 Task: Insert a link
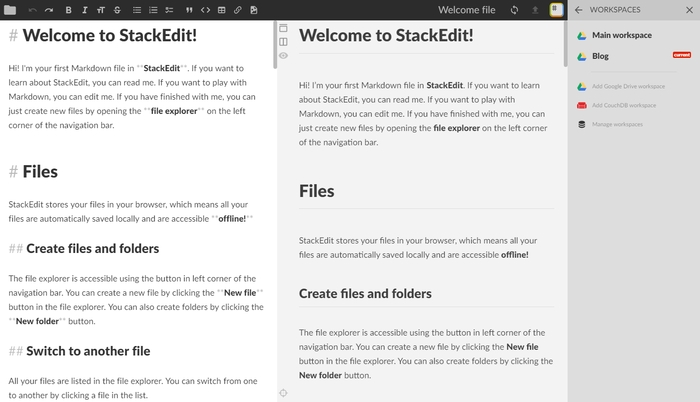click(x=238, y=10)
